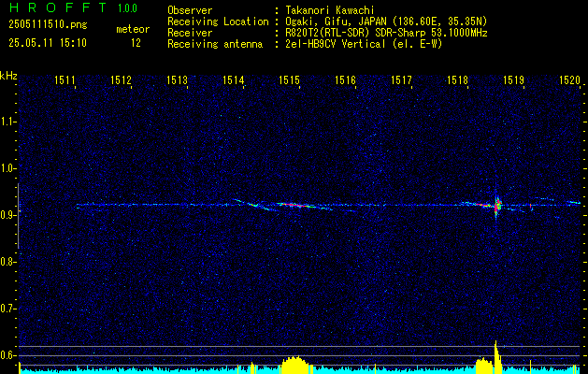Click the strong meteor echo burst near 1518

tap(497, 206)
